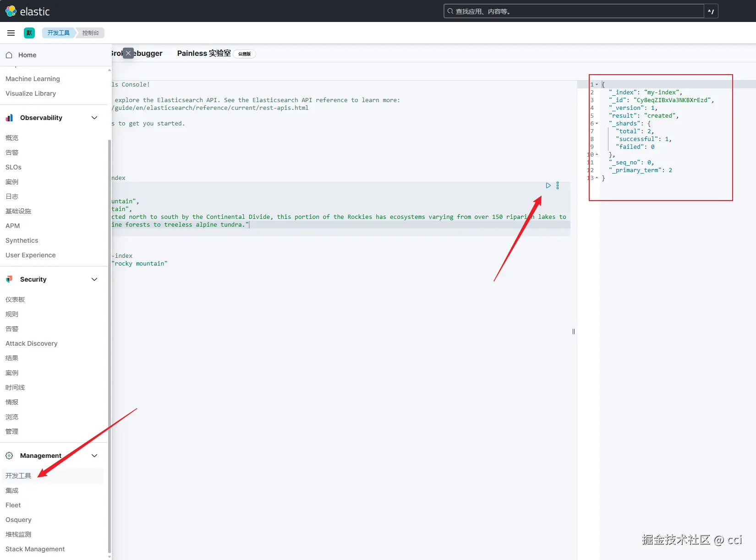Open SLOs page
Viewport: 756px width, 560px height.
[x=13, y=167]
